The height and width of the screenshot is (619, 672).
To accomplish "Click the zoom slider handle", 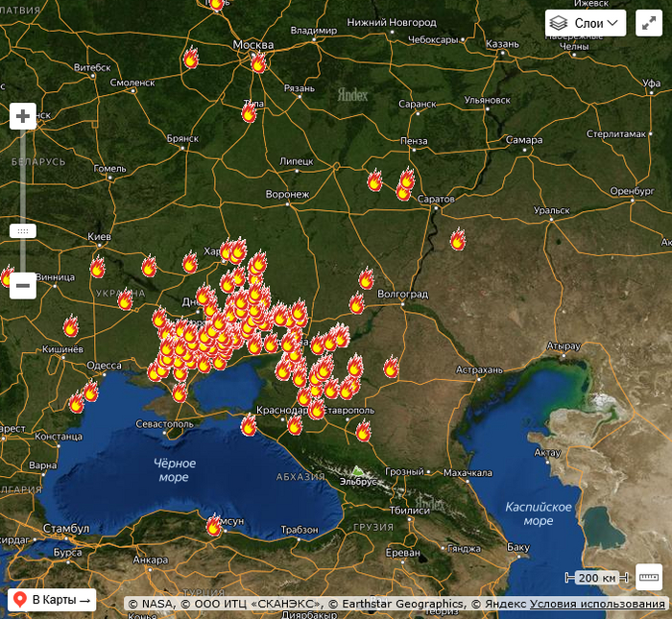I will (23, 231).
